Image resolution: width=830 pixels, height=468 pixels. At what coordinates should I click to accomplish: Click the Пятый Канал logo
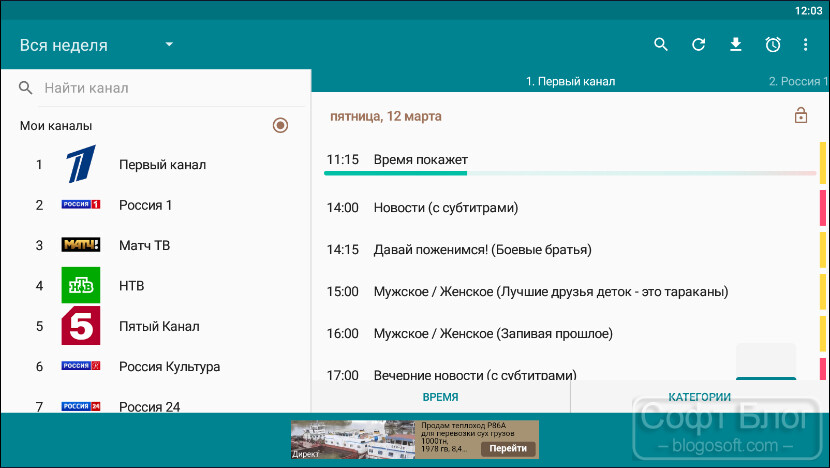tap(80, 326)
